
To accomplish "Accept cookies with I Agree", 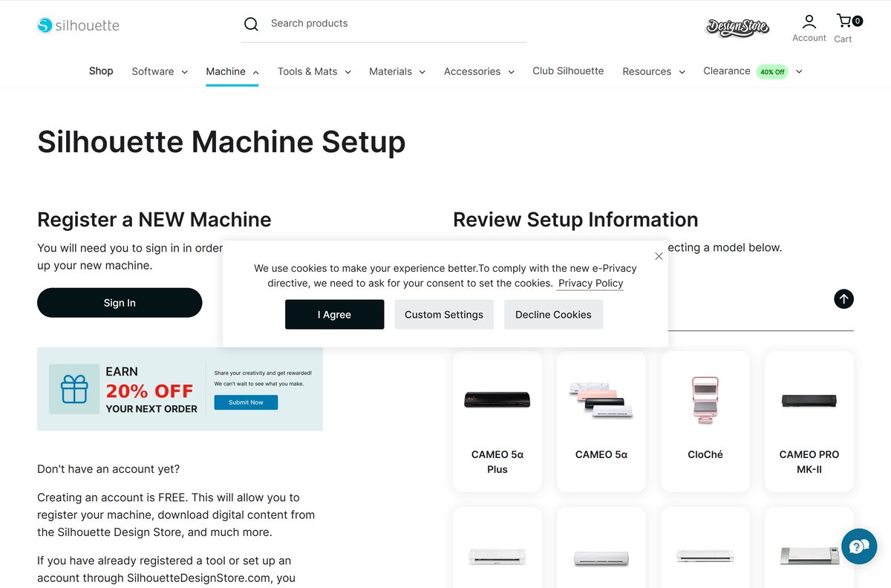I will click(335, 315).
